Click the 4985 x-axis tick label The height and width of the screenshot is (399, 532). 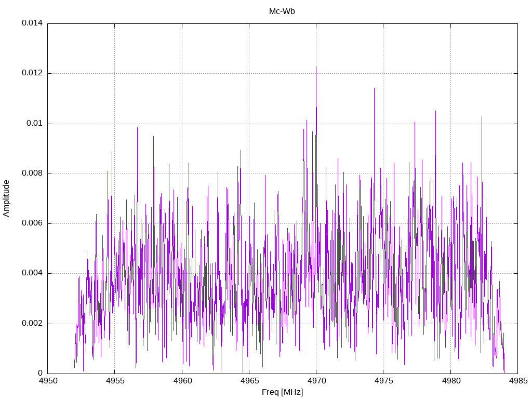tap(518, 381)
